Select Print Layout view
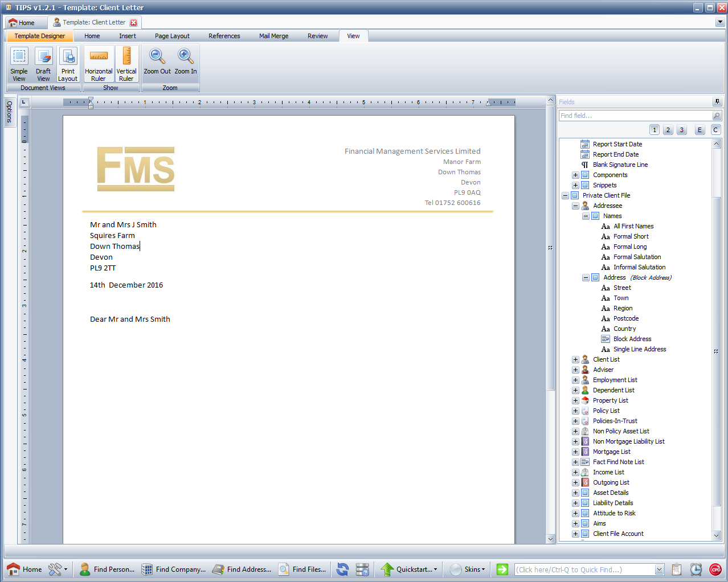The height and width of the screenshot is (582, 728). coord(68,64)
